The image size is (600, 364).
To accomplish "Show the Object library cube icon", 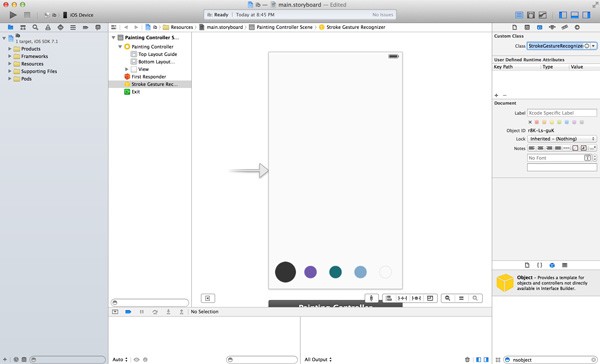I will (x=552, y=265).
